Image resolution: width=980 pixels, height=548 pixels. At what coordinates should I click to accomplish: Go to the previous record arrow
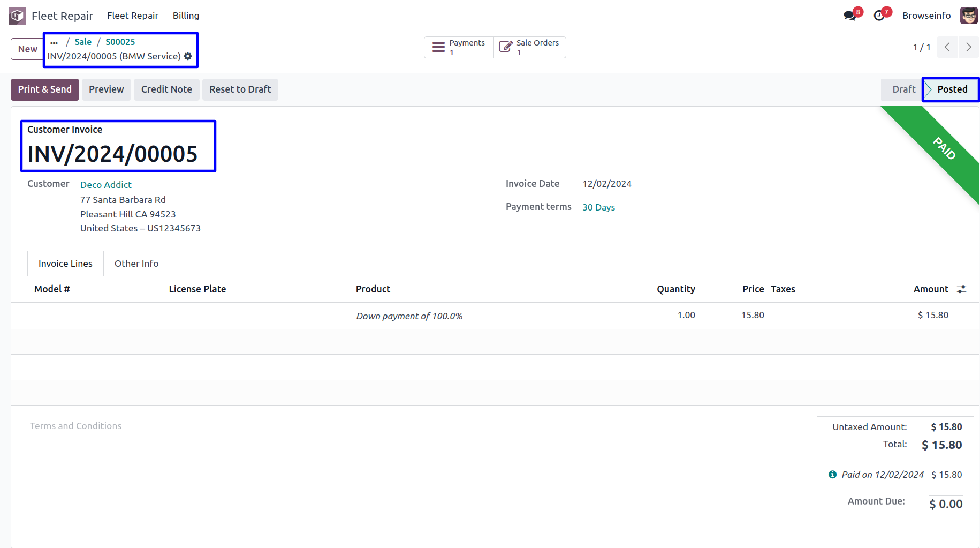(x=947, y=47)
